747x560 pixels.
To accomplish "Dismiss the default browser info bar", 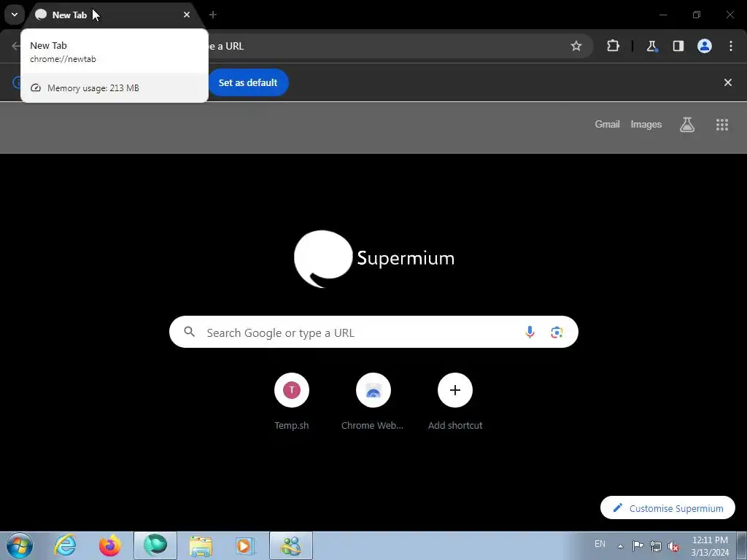I will [x=727, y=82].
